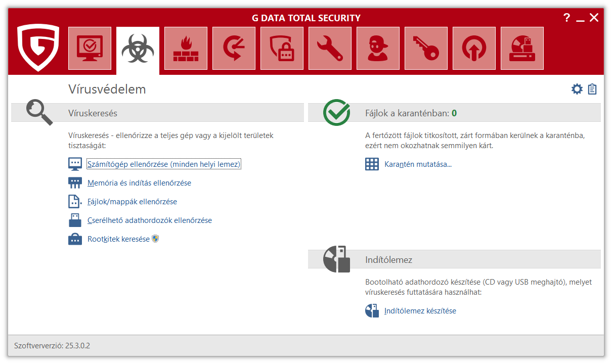Select the biohazard virus protection tab
Screen dimensions: 612x364
(x=138, y=49)
